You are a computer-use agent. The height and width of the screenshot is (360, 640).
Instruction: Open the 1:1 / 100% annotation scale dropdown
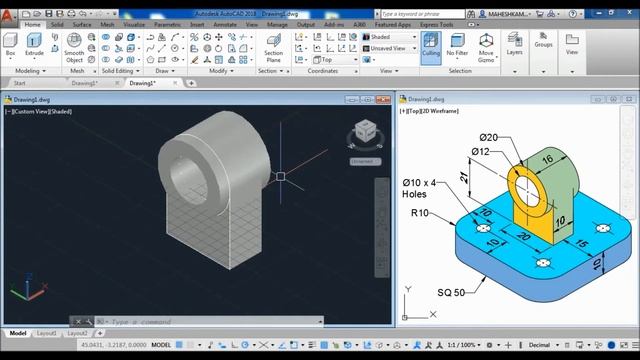(x=464, y=345)
